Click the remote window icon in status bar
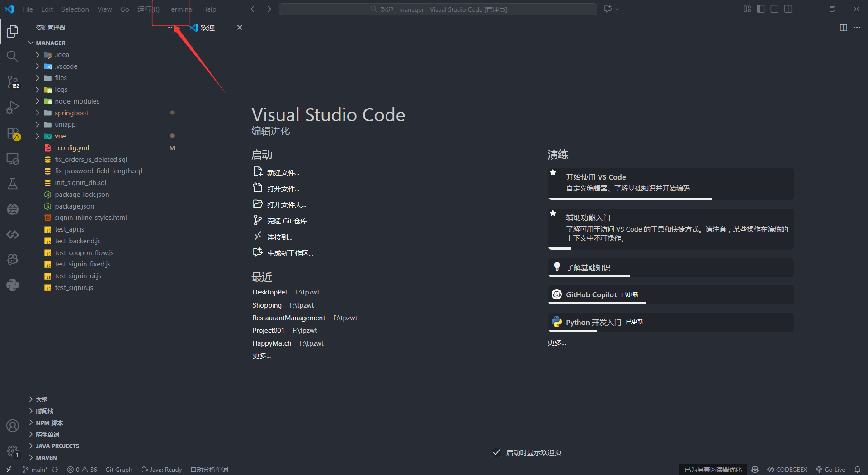Image resolution: width=868 pixels, height=475 pixels. (x=9, y=470)
